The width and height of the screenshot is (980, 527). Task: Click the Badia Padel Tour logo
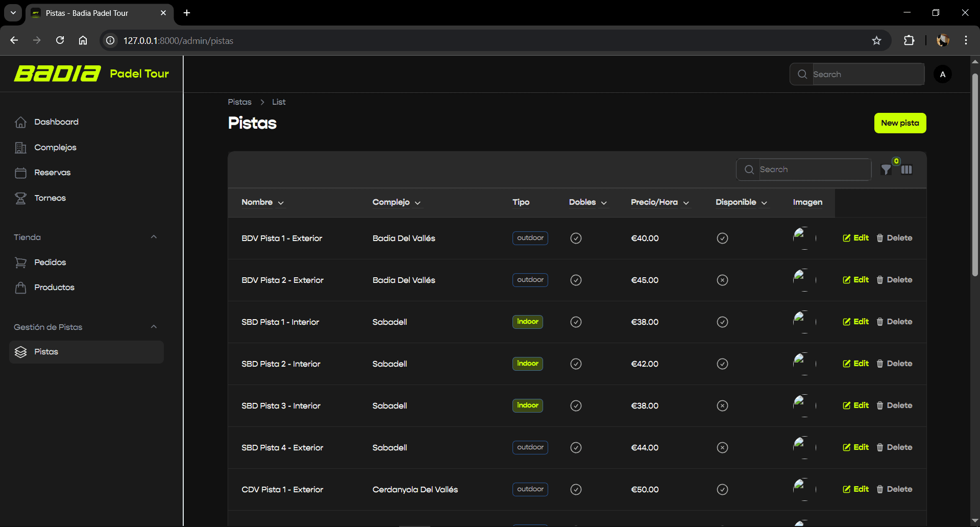91,74
